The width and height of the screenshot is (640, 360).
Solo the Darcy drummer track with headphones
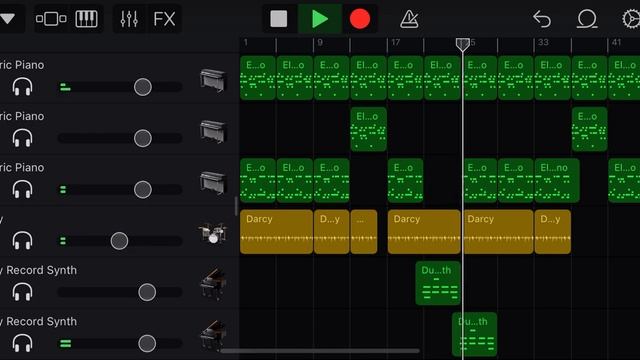pyautogui.click(x=22, y=240)
